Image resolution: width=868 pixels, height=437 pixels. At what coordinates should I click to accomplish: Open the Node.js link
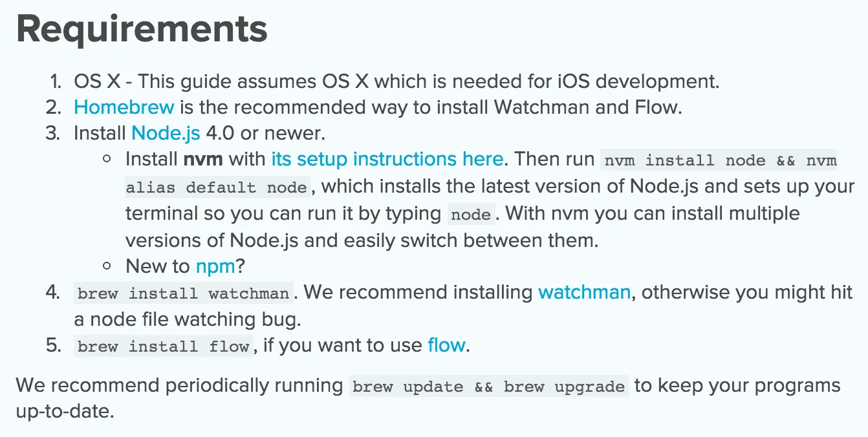166,133
